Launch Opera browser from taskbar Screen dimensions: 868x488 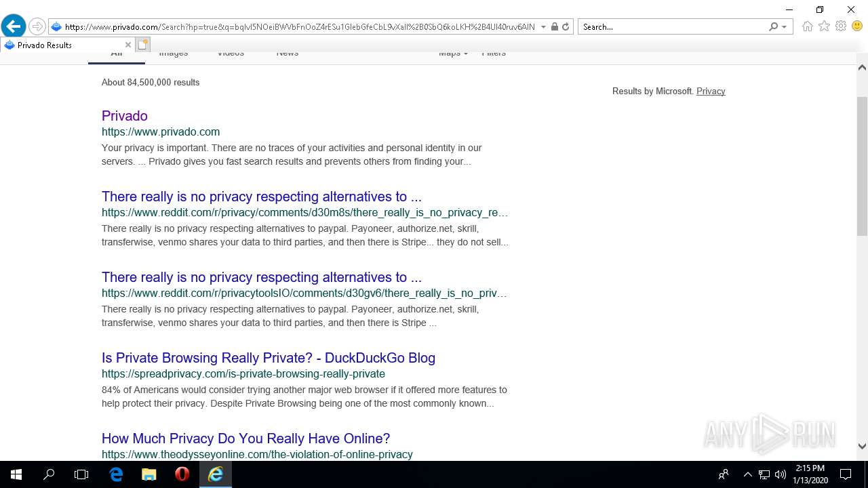[x=182, y=474]
